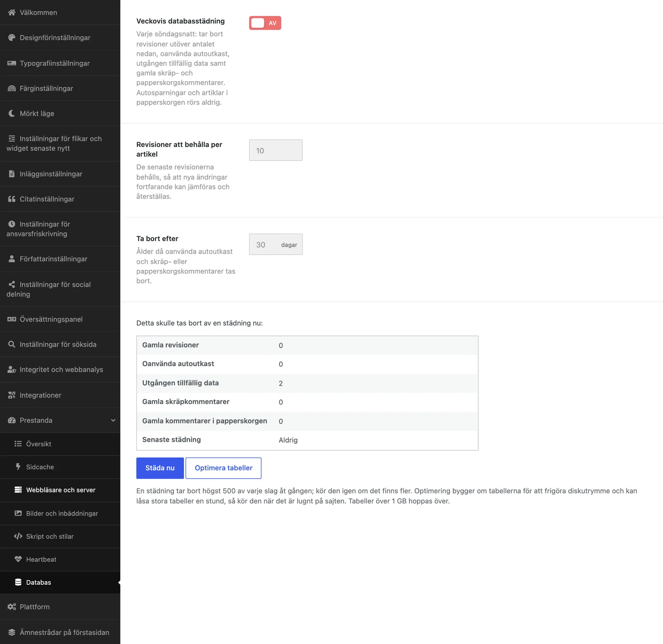Click the layers icon for Ämnestrådar på förstasidan
The height and width of the screenshot is (644, 663).
pyautogui.click(x=12, y=632)
